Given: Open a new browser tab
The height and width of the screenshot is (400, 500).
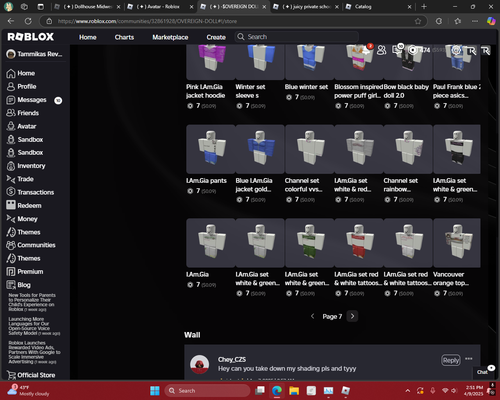Looking at the screenshot, I should coord(424,7).
